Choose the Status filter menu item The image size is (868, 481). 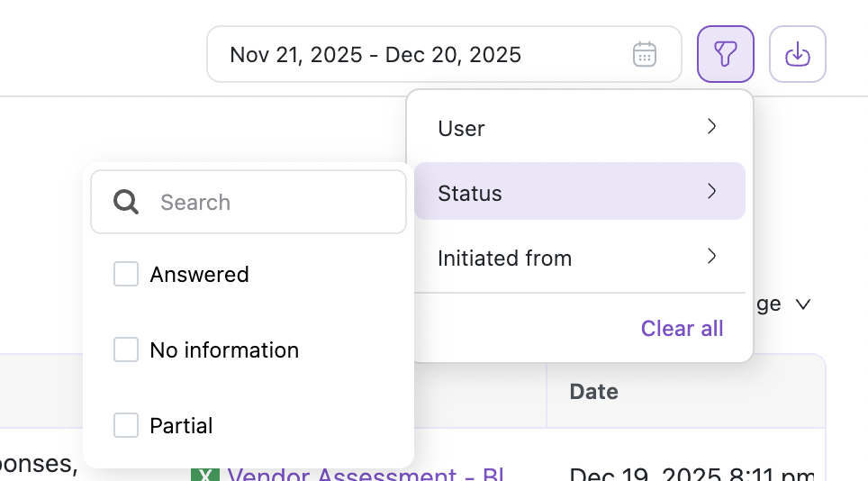coord(470,193)
